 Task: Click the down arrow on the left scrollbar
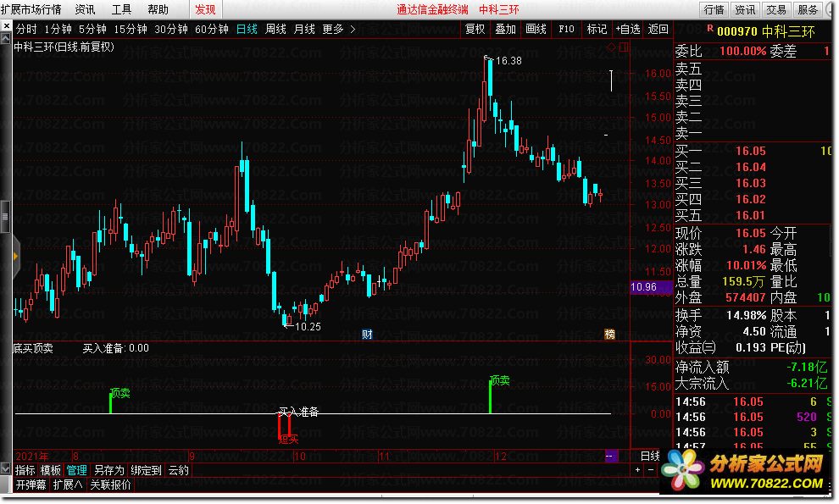[5, 468]
